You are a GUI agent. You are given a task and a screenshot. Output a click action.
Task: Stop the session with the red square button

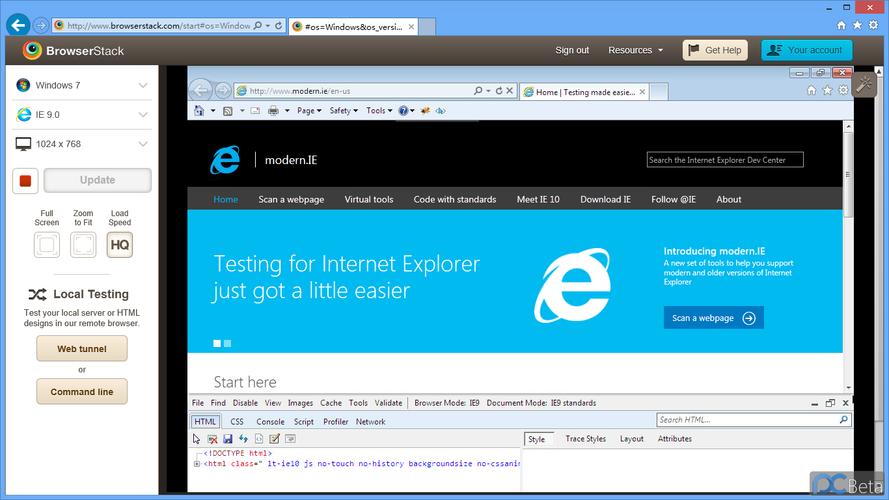click(x=26, y=181)
